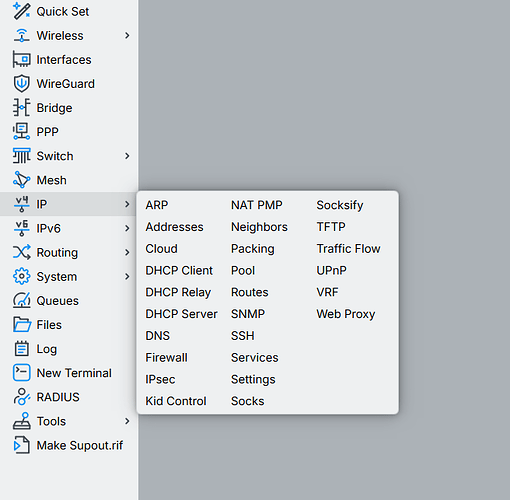Select NAT PMP entry
The image size is (510, 500).
click(257, 205)
